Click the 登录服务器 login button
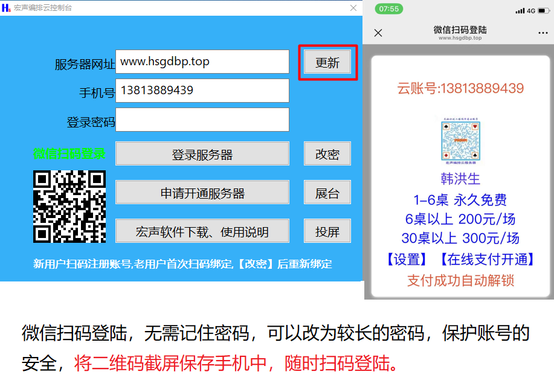The image size is (554, 392). pos(202,153)
